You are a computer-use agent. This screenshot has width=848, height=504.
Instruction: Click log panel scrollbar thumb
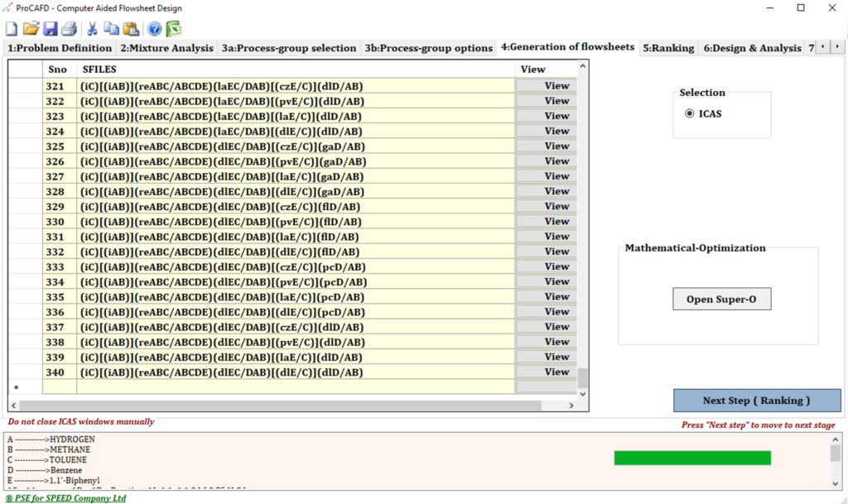[836, 454]
